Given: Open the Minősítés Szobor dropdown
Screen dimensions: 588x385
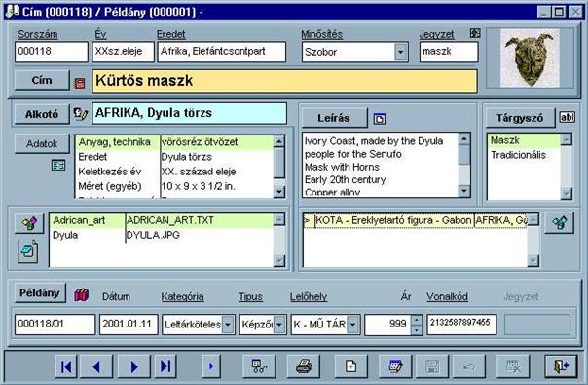Looking at the screenshot, I should click(400, 52).
